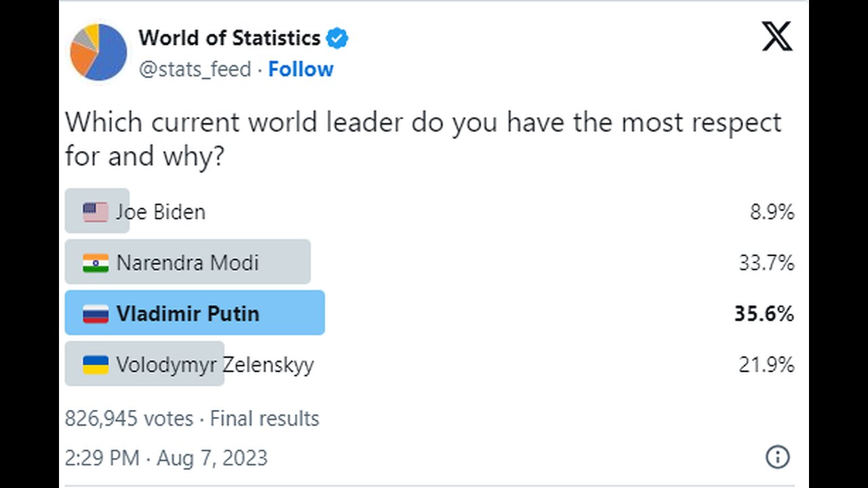Image resolution: width=868 pixels, height=488 pixels.
Task: Click the 33.7% Modi result percentage
Action: point(766,263)
